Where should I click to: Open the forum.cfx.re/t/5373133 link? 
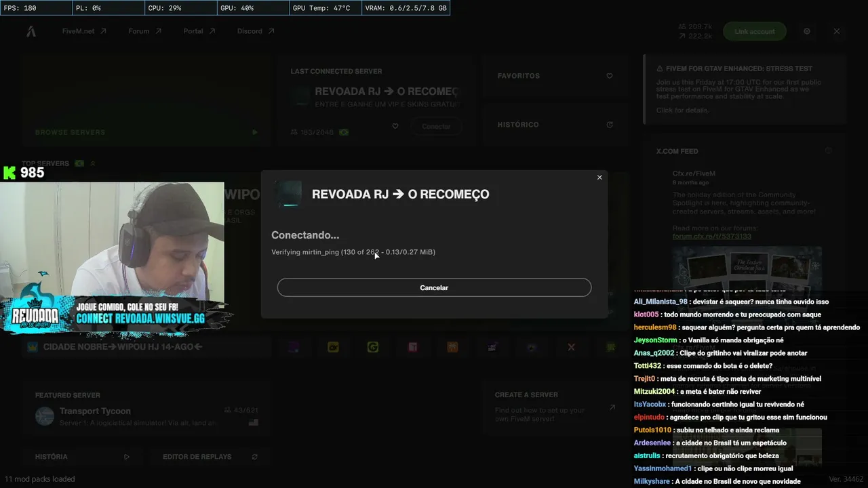pos(712,236)
